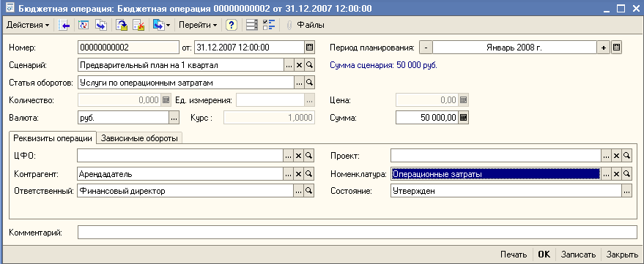The width and height of the screenshot is (644, 264).
Task: Open selection for Проект field
Action: tap(606, 156)
